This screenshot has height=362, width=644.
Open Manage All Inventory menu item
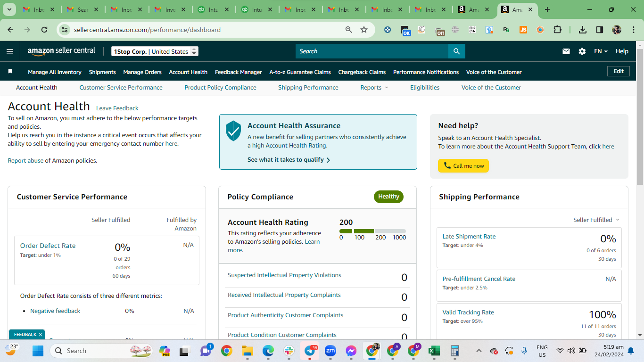click(x=55, y=72)
